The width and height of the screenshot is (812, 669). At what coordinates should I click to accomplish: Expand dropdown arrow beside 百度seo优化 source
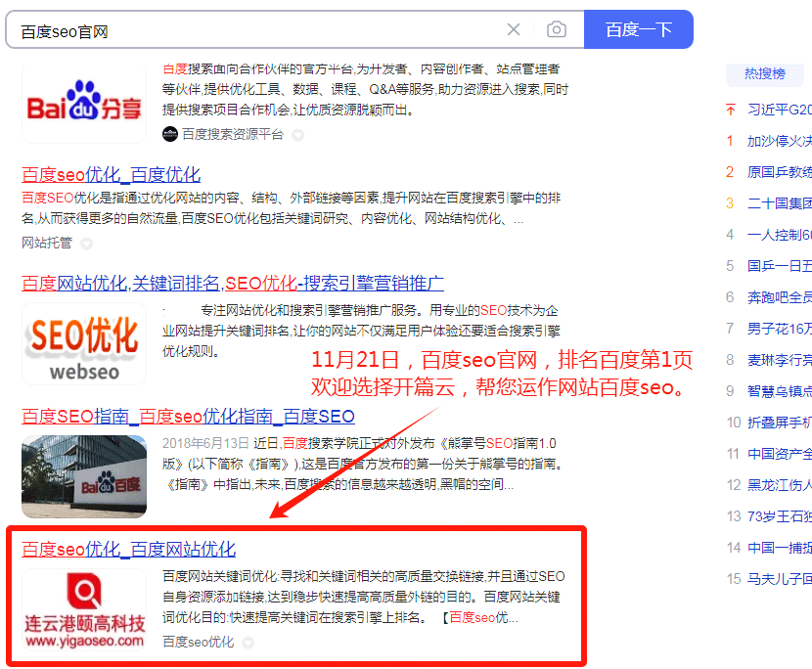[248, 643]
